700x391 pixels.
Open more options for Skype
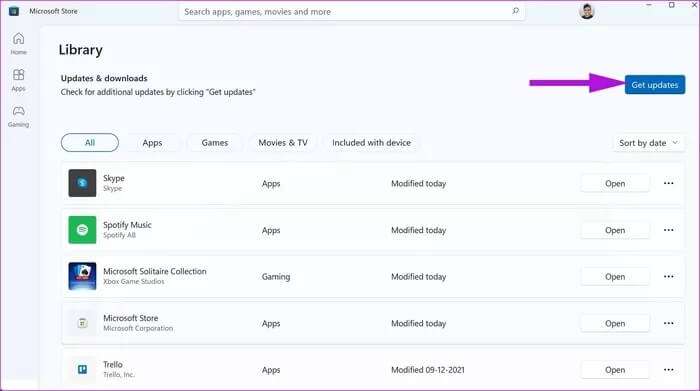tap(668, 183)
